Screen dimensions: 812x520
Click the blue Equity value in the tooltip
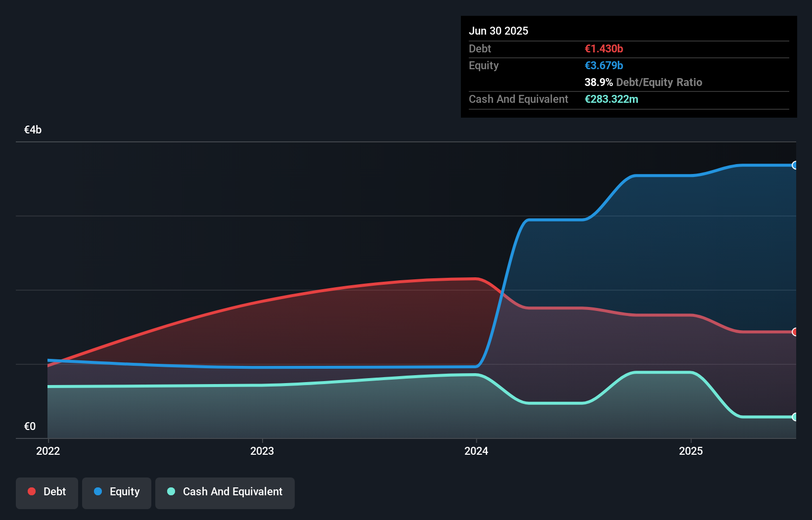[604, 65]
